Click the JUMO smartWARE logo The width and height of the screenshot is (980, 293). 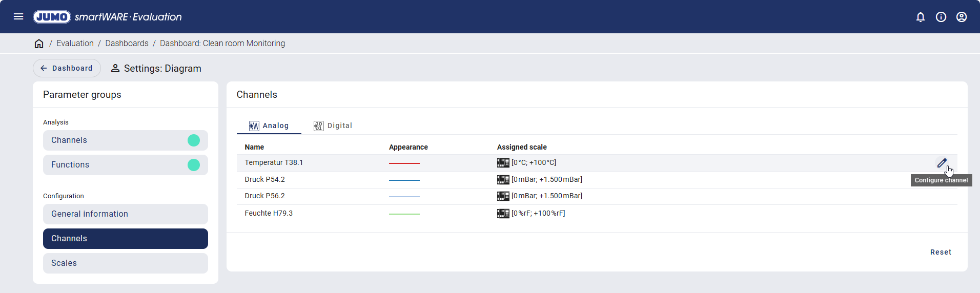[x=108, y=17]
